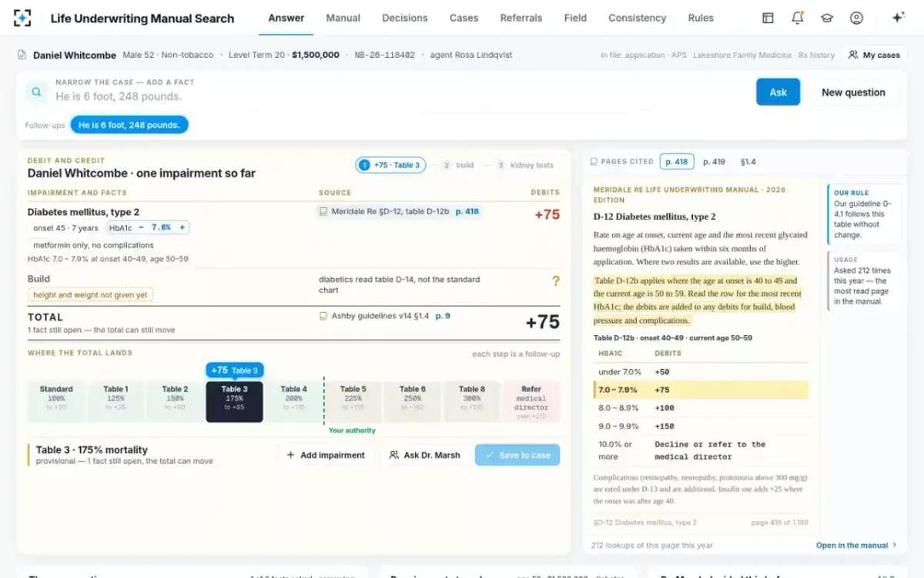Select step 3 kidney tests
The height and width of the screenshot is (578, 924).
[525, 165]
